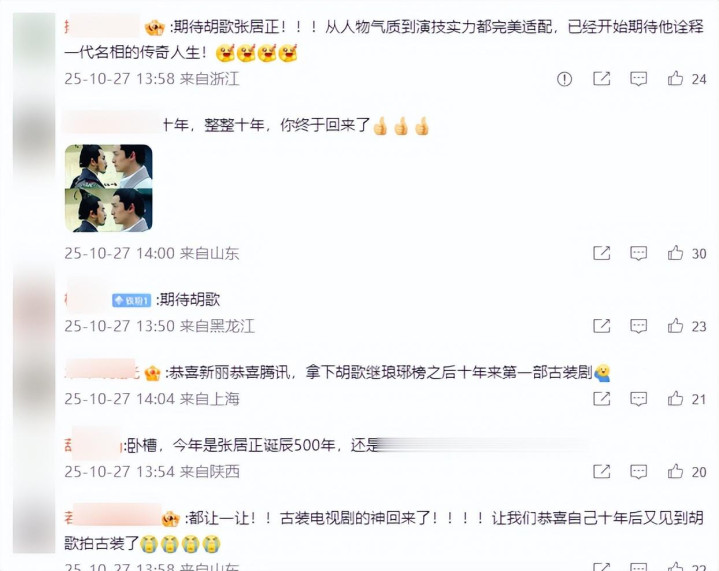Screen dimensions: 719x571
Task: Share the Zhejiang comment about 张居正
Action: pos(601,79)
